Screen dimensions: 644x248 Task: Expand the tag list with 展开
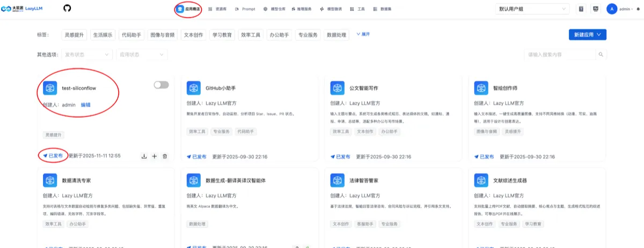tap(363, 34)
